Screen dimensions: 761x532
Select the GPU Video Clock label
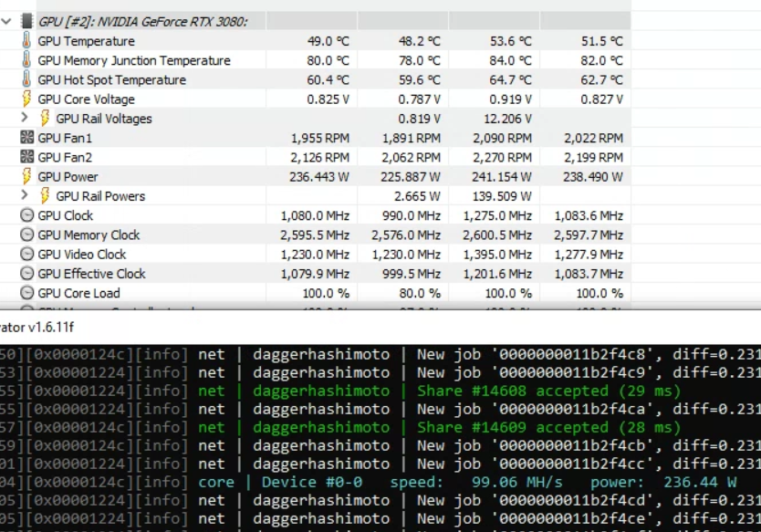82,255
